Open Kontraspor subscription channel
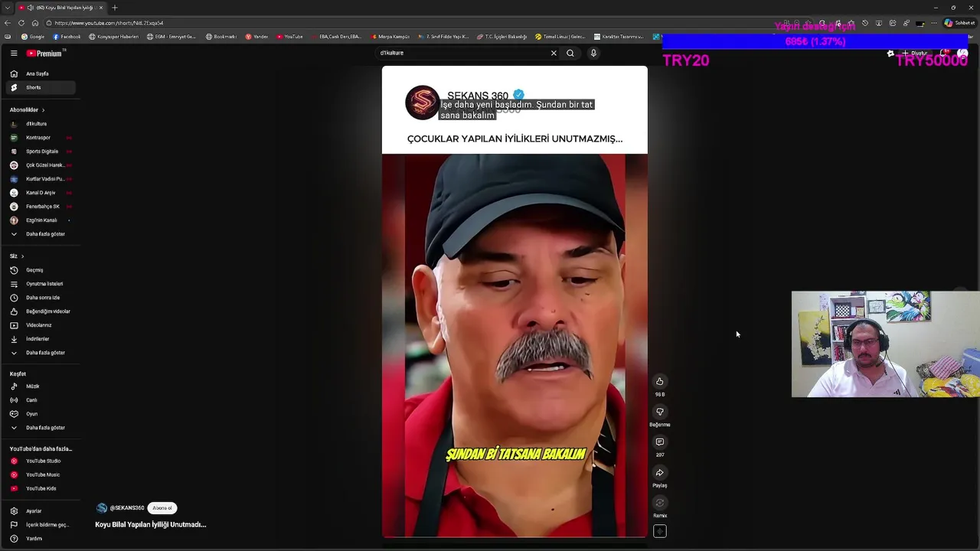Screen dimensions: 980x551 40,138
